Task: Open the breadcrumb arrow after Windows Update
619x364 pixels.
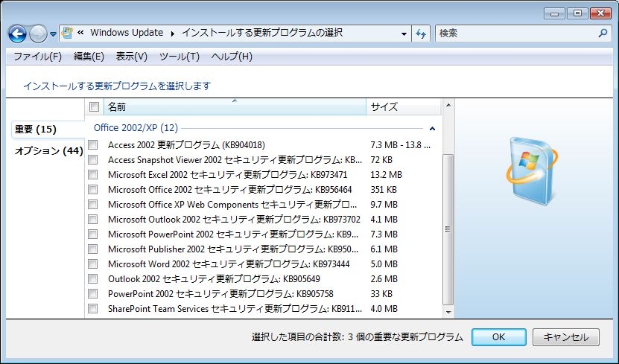Action: pyautogui.click(x=173, y=34)
